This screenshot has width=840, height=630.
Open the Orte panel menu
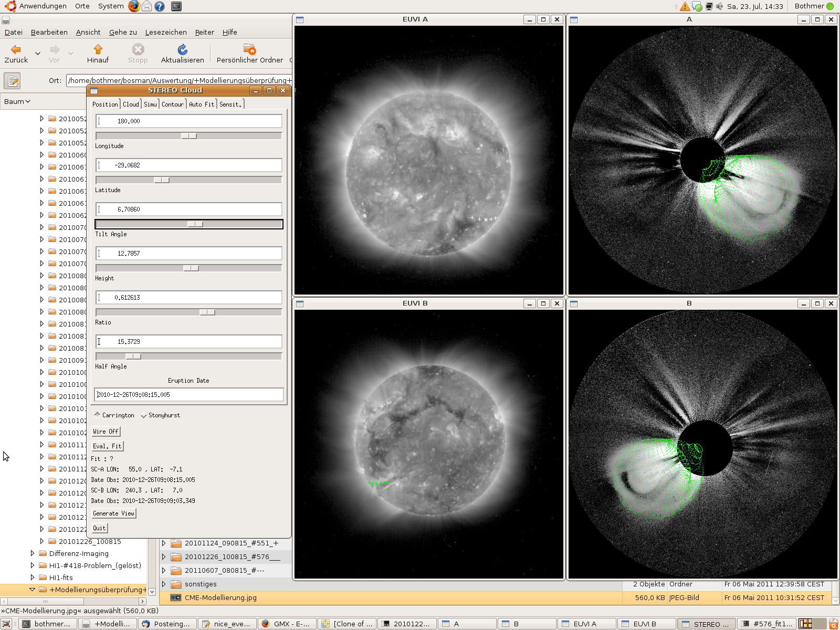[x=82, y=6]
